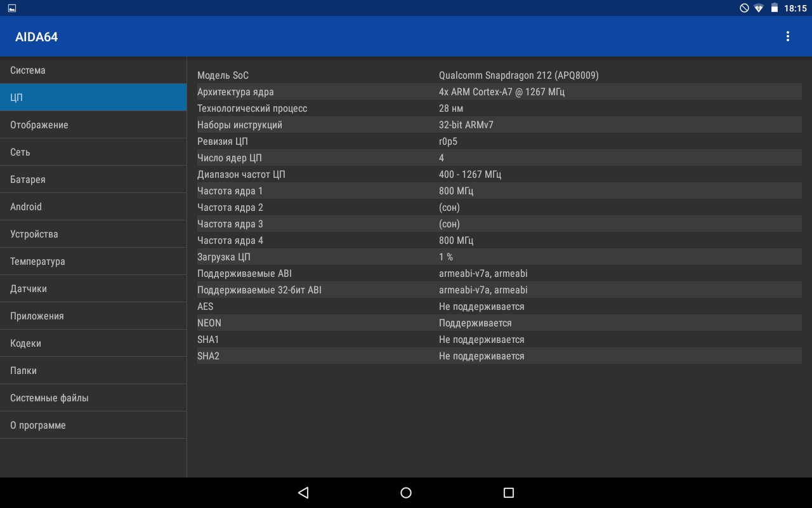Open the Сеть category

pyautogui.click(x=93, y=152)
